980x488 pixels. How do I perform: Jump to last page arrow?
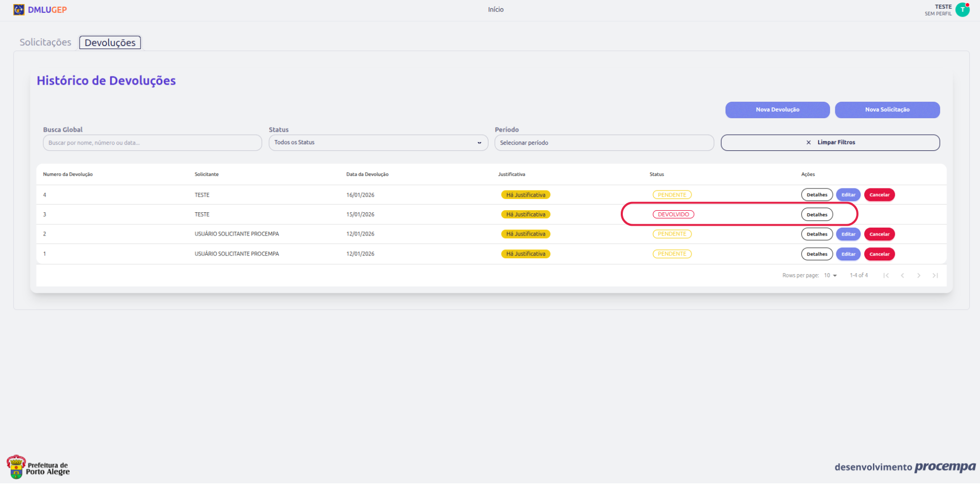pos(935,276)
